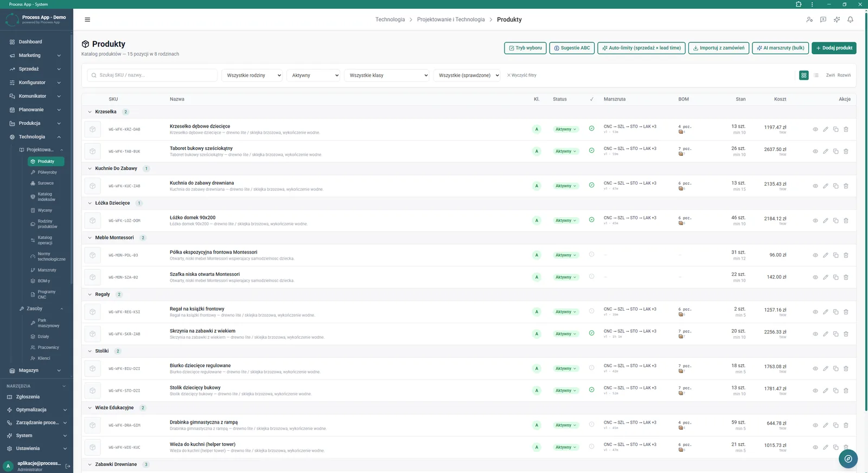Toggle verified check for Krzesełko dębowe
Image resolution: width=868 pixels, height=473 pixels.
click(591, 129)
